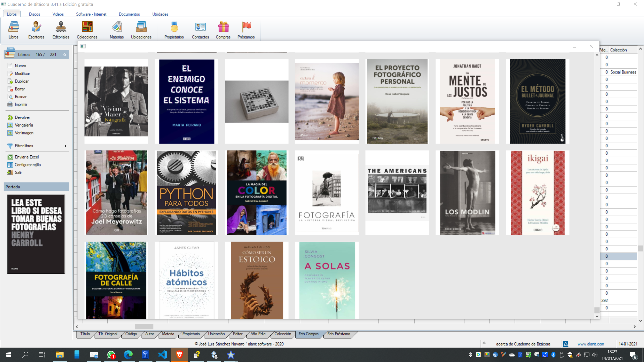Open the www.alanit.com link
The height and width of the screenshot is (362, 644).
pos(591,344)
